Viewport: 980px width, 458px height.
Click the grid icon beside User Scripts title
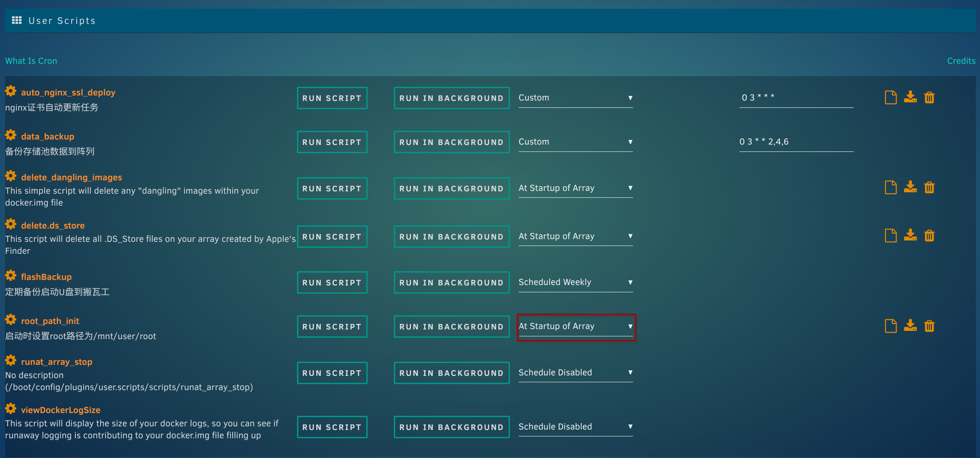17,20
